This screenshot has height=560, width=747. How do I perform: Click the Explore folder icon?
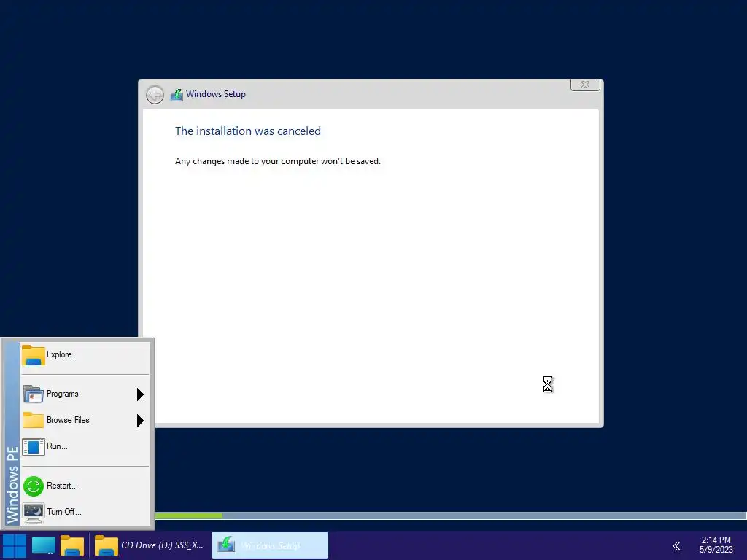click(x=34, y=355)
